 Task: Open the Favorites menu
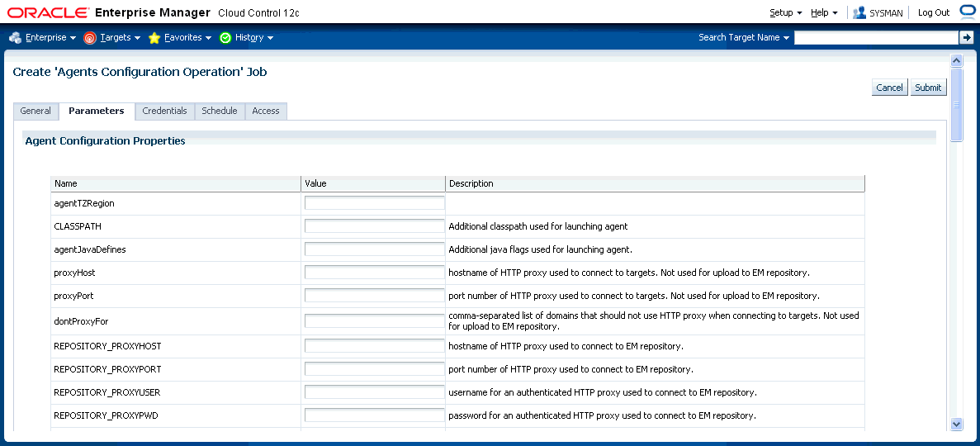pyautogui.click(x=188, y=37)
